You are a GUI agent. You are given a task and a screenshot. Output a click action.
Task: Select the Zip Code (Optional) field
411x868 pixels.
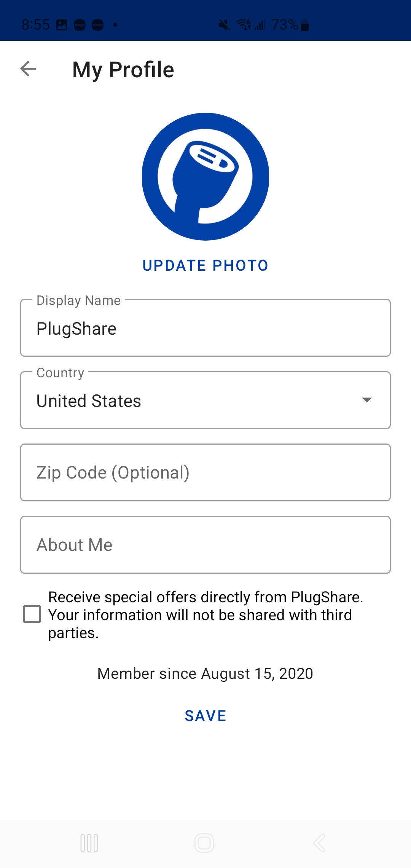(x=205, y=472)
